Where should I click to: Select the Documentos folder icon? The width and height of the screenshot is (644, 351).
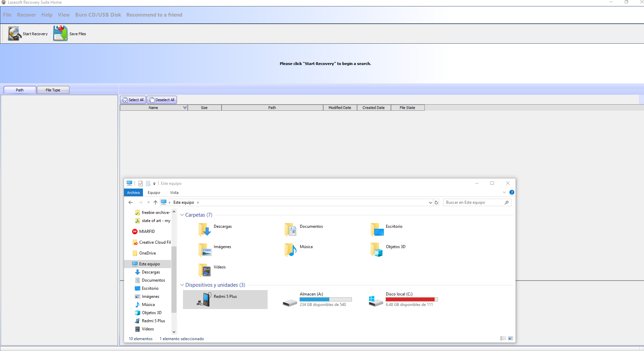(291, 229)
